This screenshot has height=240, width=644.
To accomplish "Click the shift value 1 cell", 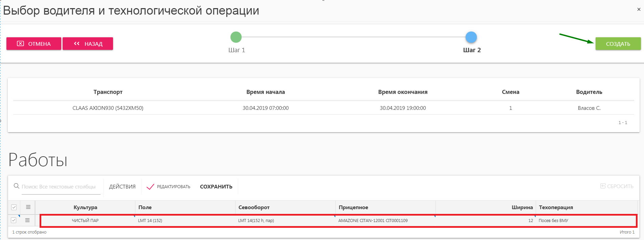I will click(511, 108).
